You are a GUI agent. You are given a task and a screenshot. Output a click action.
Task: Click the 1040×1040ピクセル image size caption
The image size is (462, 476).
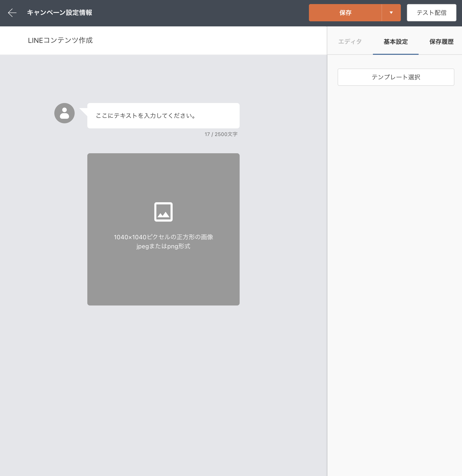click(x=163, y=237)
